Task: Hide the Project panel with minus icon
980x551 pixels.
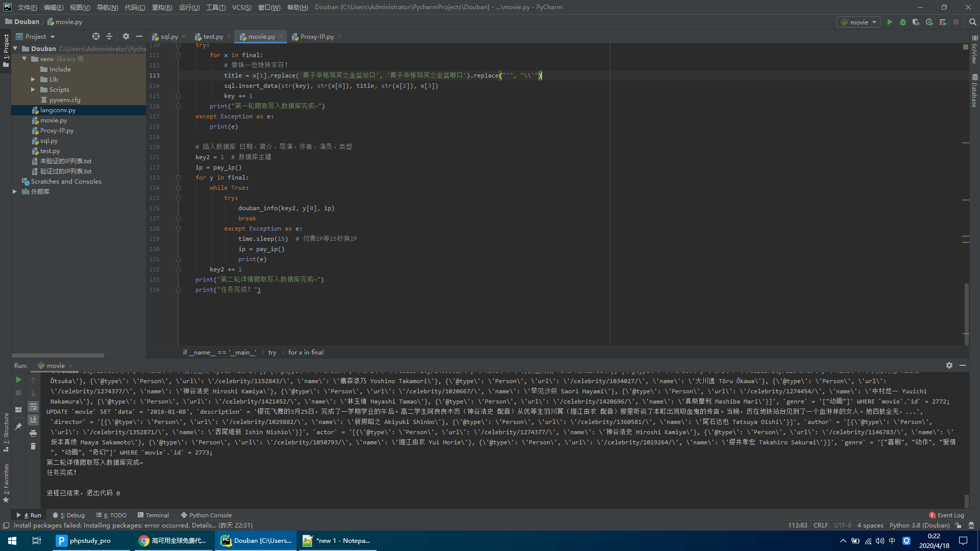Action: pos(139,36)
